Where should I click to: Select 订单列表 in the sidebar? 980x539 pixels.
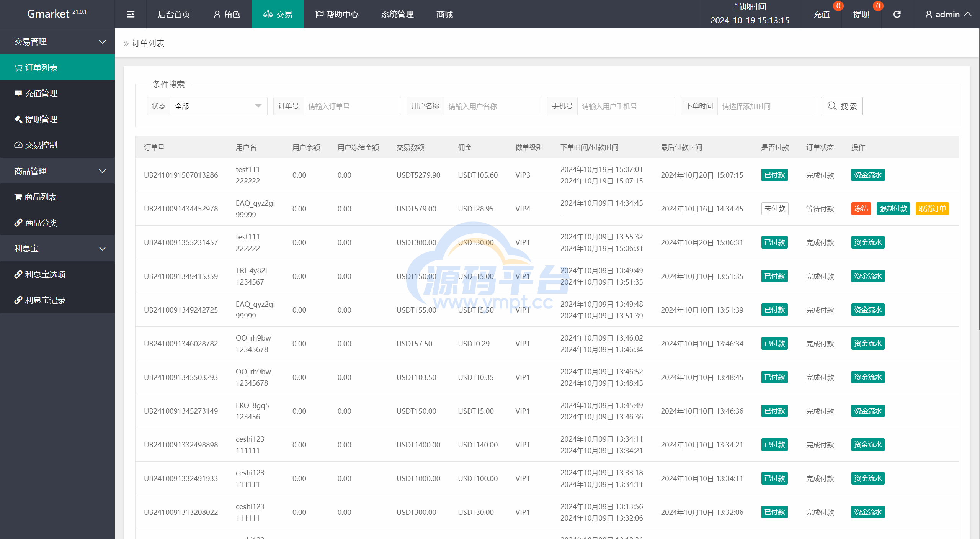point(57,67)
